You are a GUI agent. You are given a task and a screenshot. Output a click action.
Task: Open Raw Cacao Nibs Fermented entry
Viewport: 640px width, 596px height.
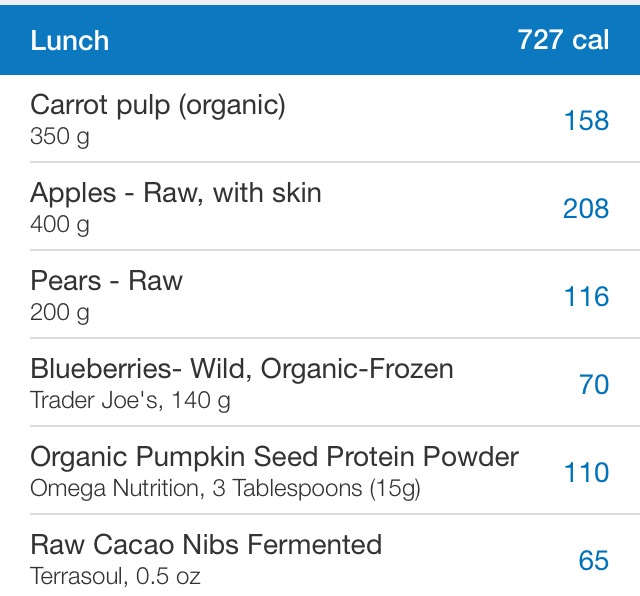point(320,556)
